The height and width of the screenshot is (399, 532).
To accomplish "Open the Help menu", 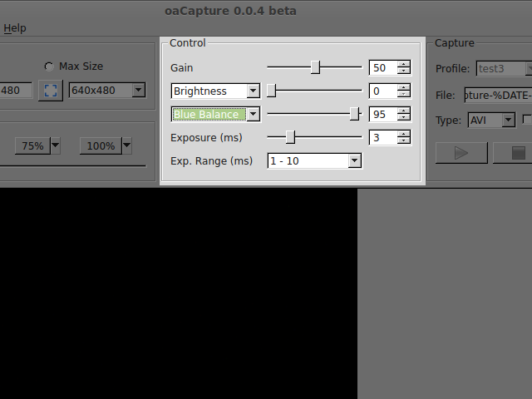I will coord(15,27).
